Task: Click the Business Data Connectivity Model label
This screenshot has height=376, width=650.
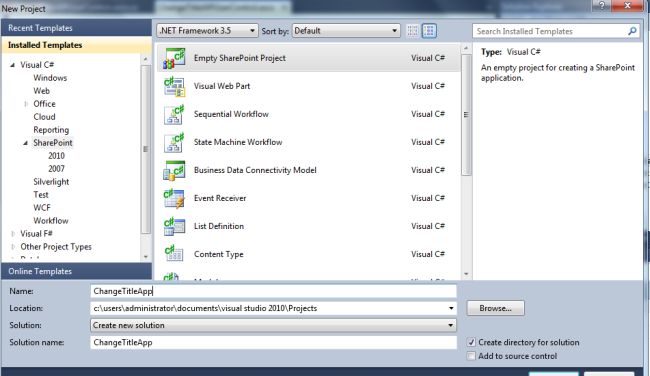Action: click(255, 170)
